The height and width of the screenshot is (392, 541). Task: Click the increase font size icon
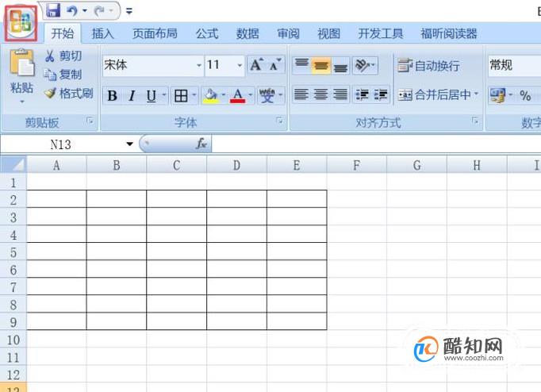pos(257,64)
